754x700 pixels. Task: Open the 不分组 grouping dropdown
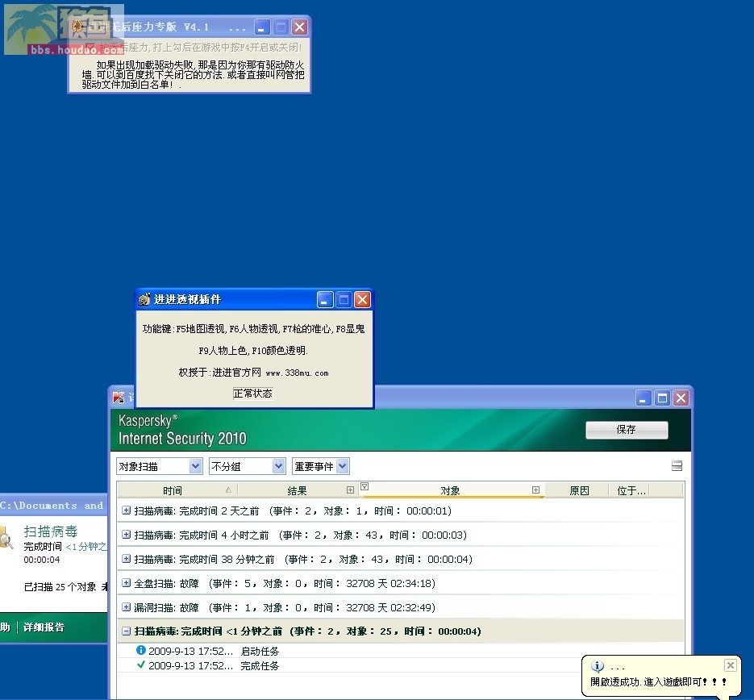tap(278, 466)
